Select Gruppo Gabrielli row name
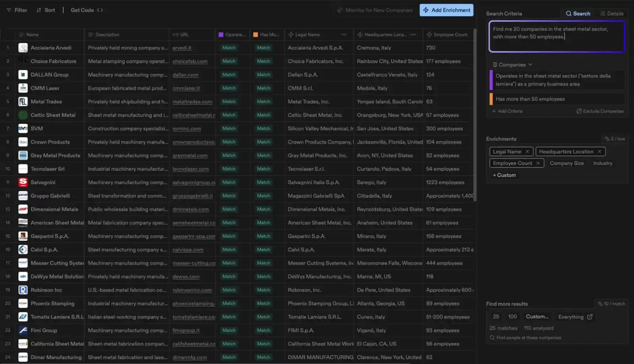 (x=50, y=196)
